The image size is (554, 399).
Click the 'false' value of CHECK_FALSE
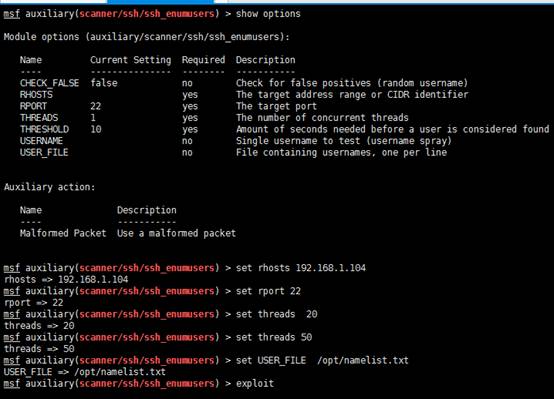click(104, 83)
